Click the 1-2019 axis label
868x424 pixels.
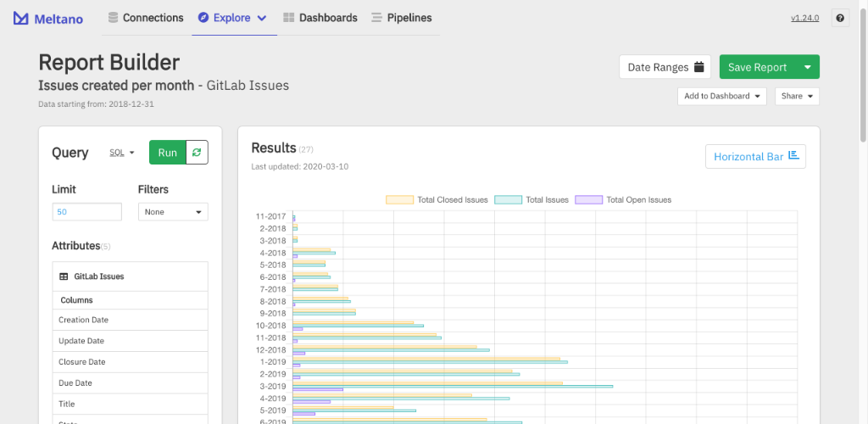coord(274,362)
